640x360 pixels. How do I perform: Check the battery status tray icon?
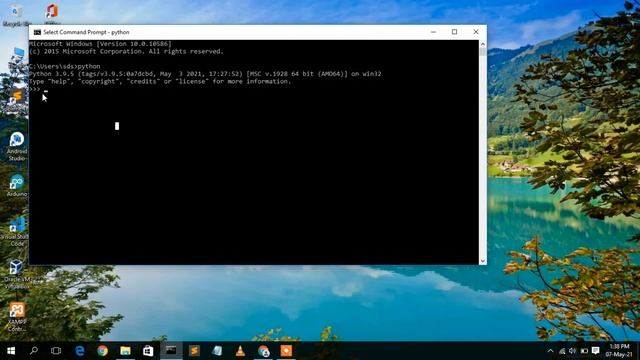point(584,351)
